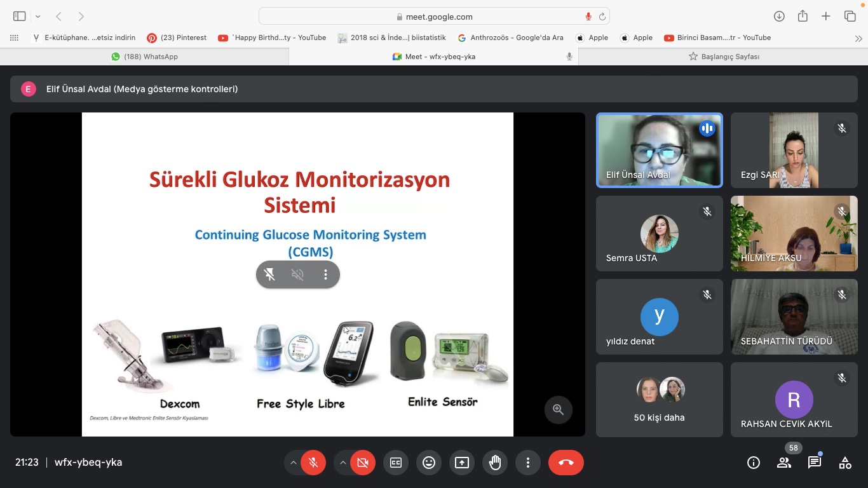Expand audio settings arrow beside microphone
The width and height of the screenshot is (868, 488).
pyautogui.click(x=293, y=463)
